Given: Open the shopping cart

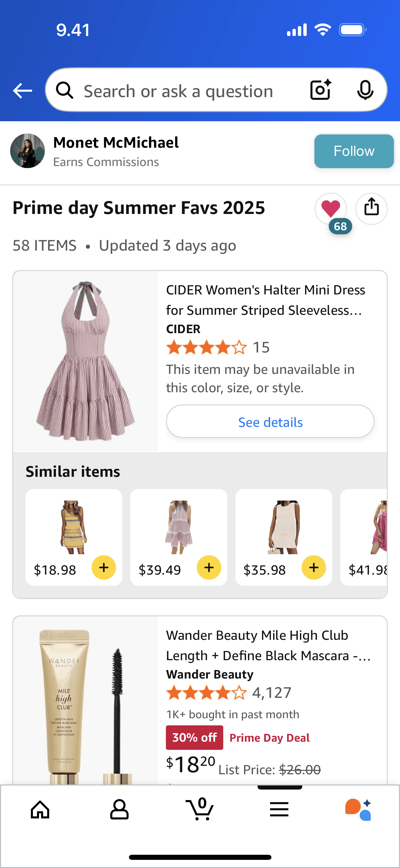Looking at the screenshot, I should (200, 810).
